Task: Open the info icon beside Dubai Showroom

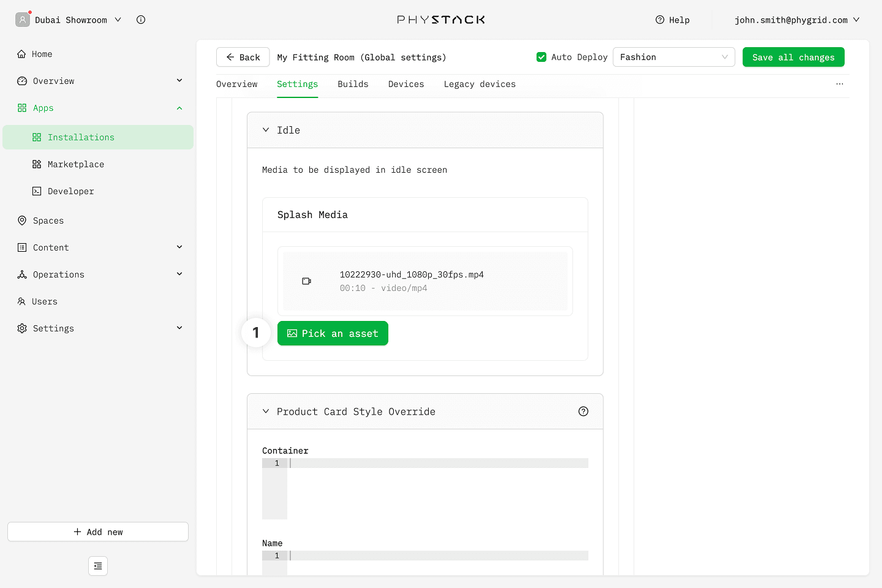Action: tap(141, 20)
